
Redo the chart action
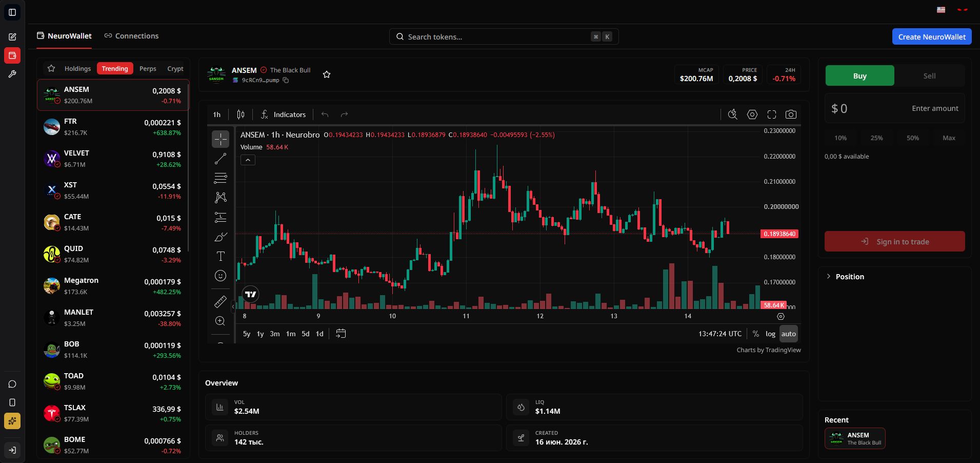(344, 114)
